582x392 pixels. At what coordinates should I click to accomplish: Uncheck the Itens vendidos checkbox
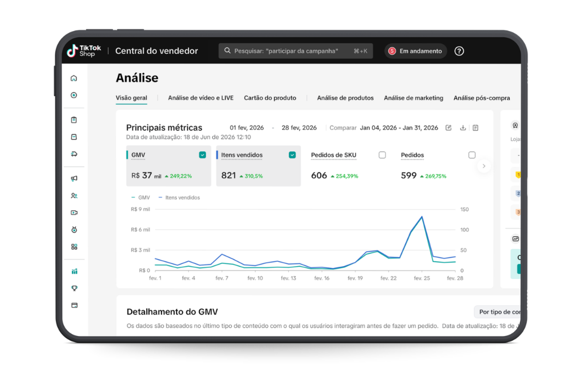coord(292,155)
